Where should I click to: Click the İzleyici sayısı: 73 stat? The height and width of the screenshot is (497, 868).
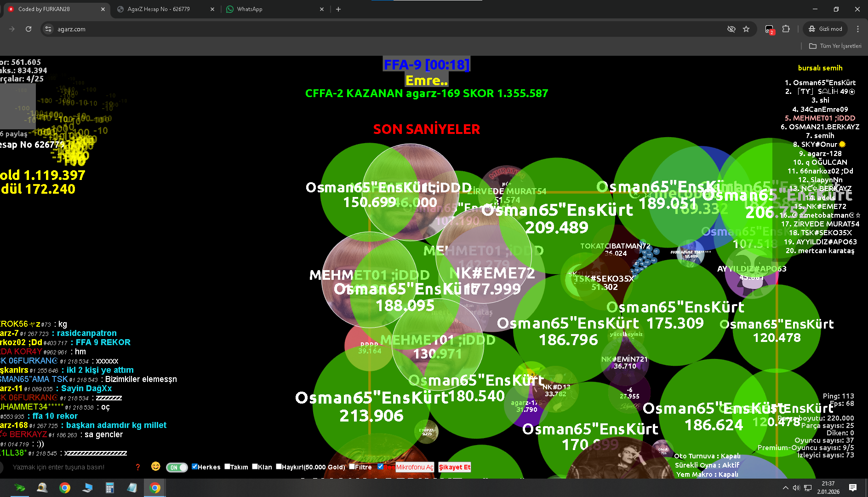click(x=826, y=455)
